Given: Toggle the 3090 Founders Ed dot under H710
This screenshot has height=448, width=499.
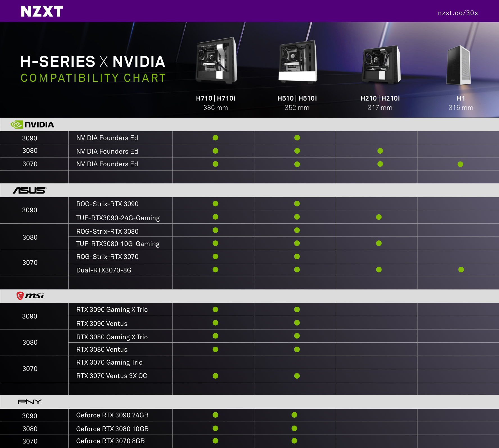Looking at the screenshot, I should [215, 138].
